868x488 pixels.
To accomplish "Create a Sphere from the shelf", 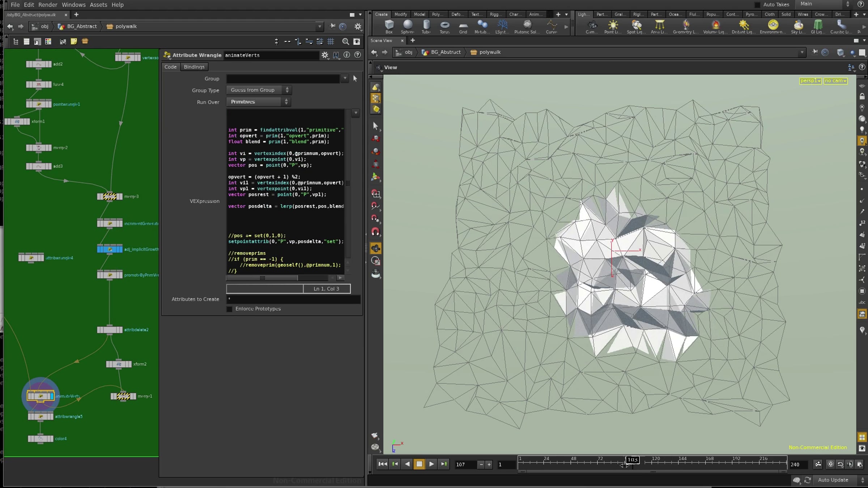I will [408, 27].
